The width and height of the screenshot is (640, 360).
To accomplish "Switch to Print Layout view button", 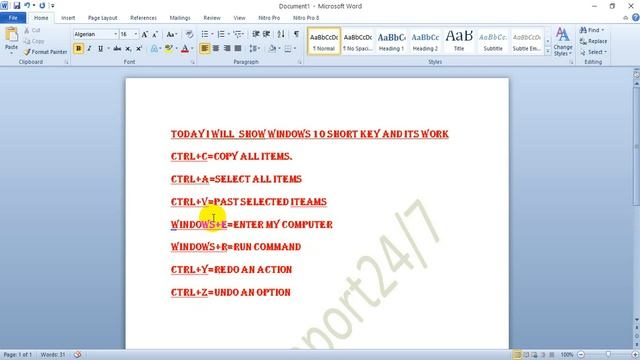I will pyautogui.click(x=517, y=355).
